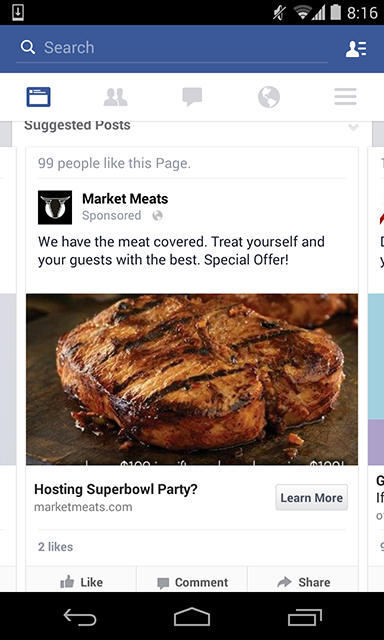Open the grilled steak ad image

(192, 380)
